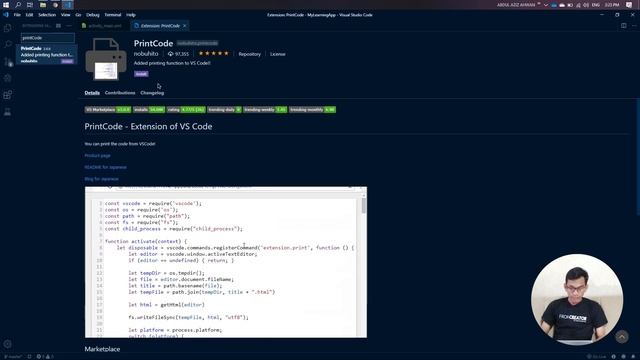Open the Blog for Japanese link
640x360 pixels.
click(x=101, y=179)
